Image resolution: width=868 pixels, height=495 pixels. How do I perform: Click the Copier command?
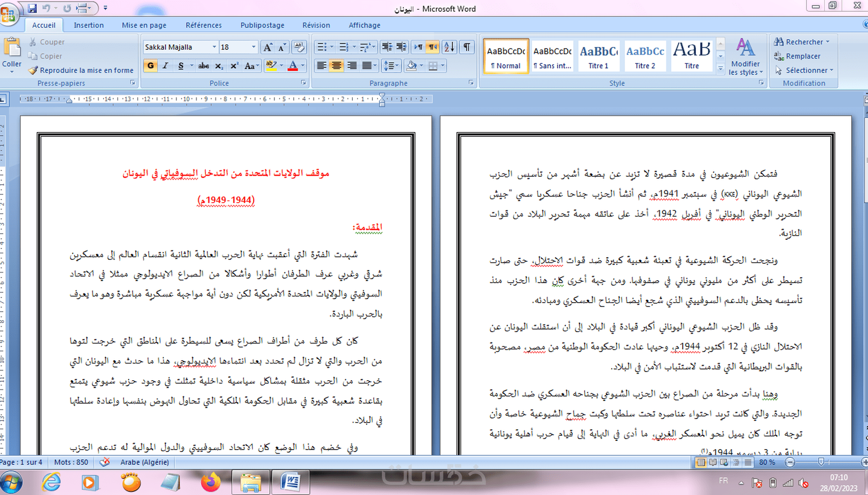pyautogui.click(x=45, y=56)
